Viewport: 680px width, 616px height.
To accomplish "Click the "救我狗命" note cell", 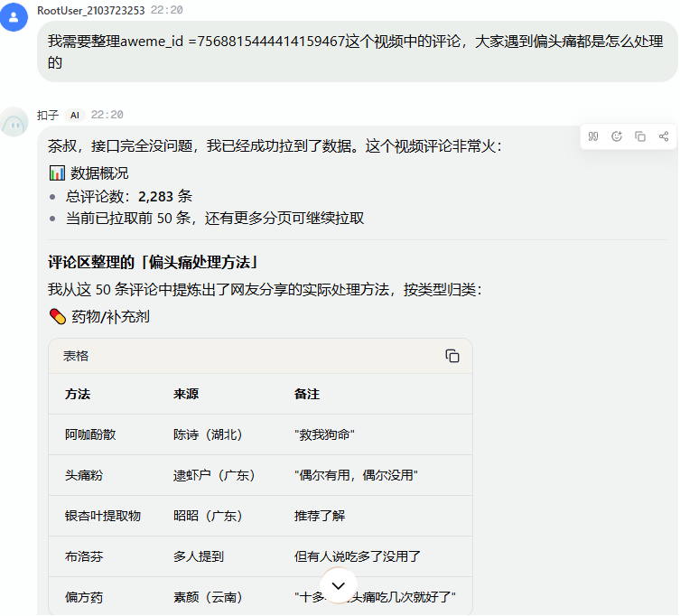I will point(324,434).
